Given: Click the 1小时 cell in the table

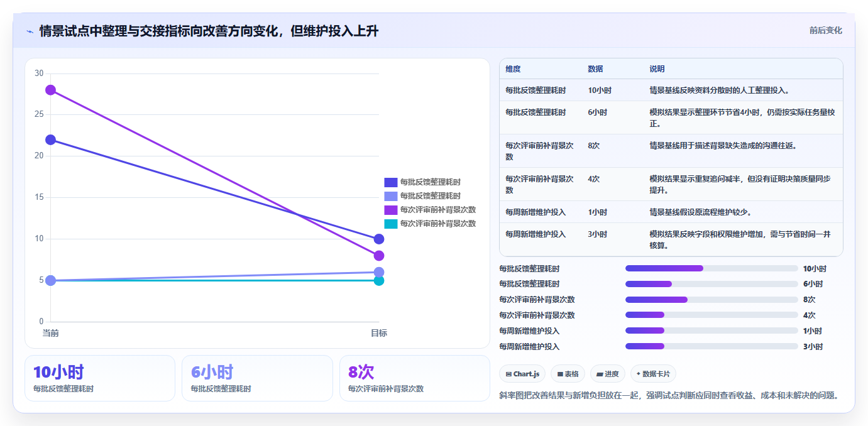Looking at the screenshot, I should [x=597, y=212].
